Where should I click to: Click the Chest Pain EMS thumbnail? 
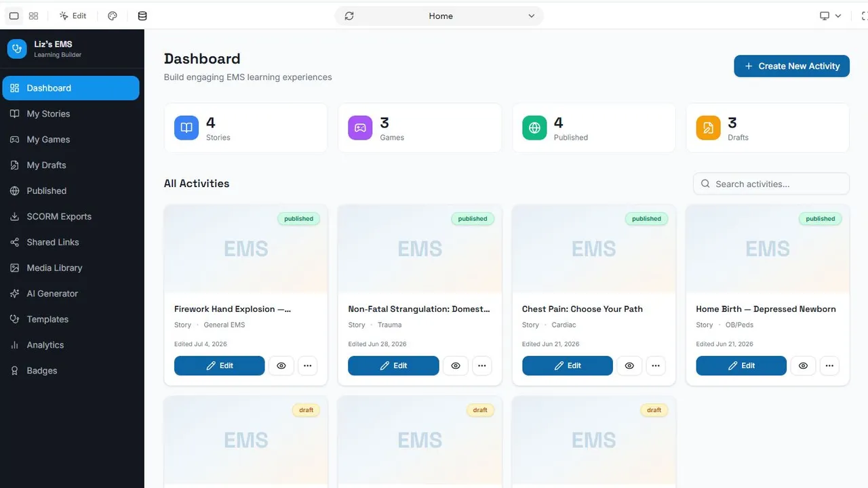tap(593, 249)
